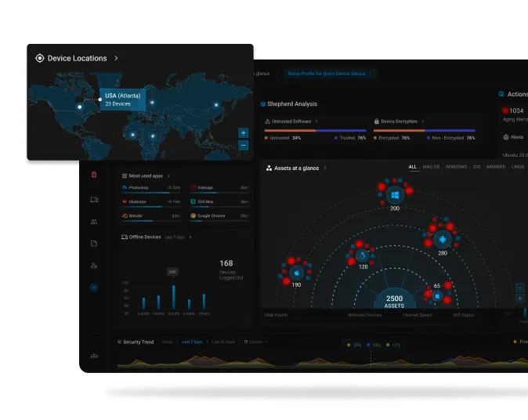Click the Indesign app icon

pyautogui.click(x=193, y=187)
